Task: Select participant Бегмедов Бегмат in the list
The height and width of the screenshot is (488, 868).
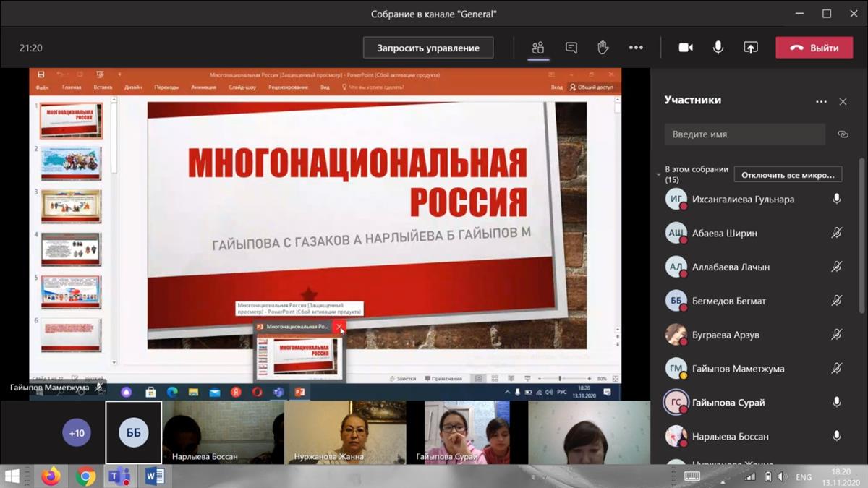Action: [728, 301]
